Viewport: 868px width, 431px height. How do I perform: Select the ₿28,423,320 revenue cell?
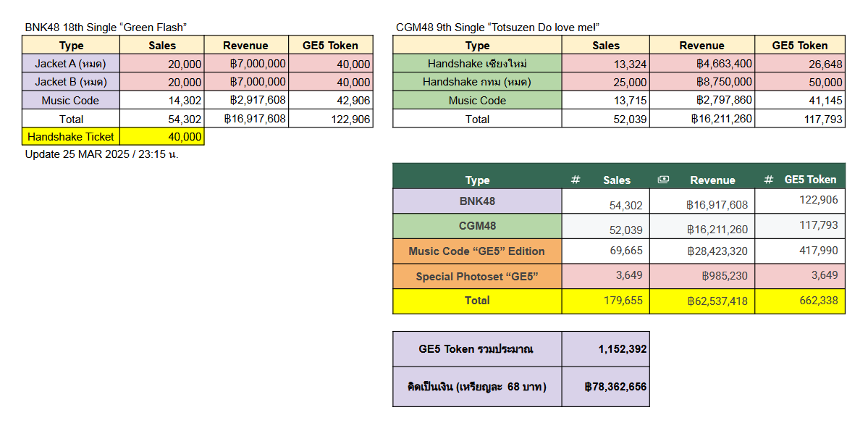click(702, 251)
